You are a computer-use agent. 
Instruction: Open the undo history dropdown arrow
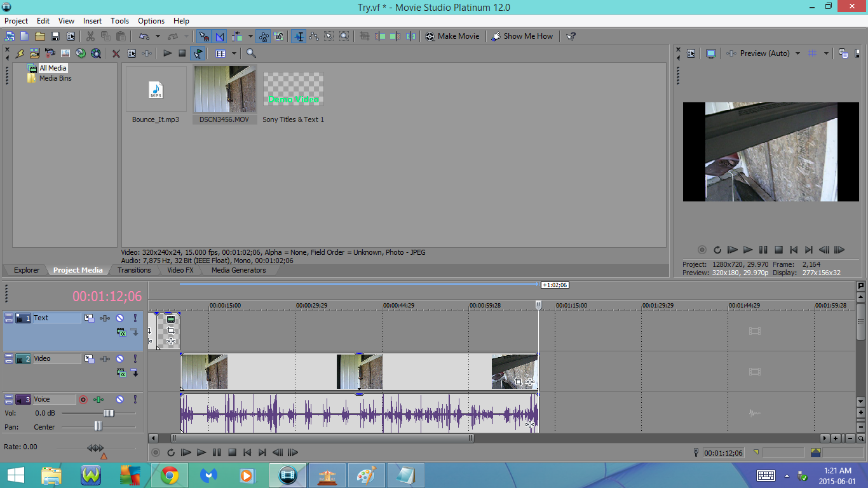click(x=158, y=36)
